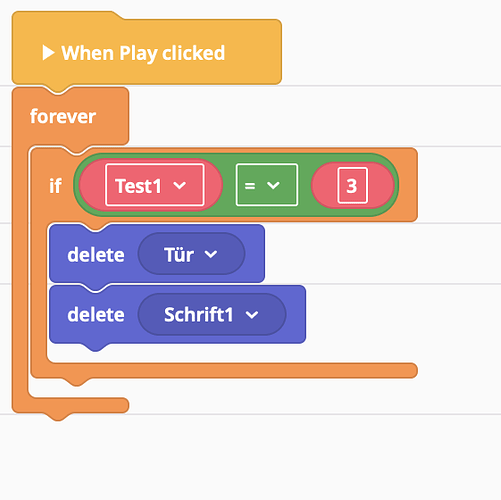Click the value field containing 3
The height and width of the screenshot is (500, 501).
coord(352,185)
